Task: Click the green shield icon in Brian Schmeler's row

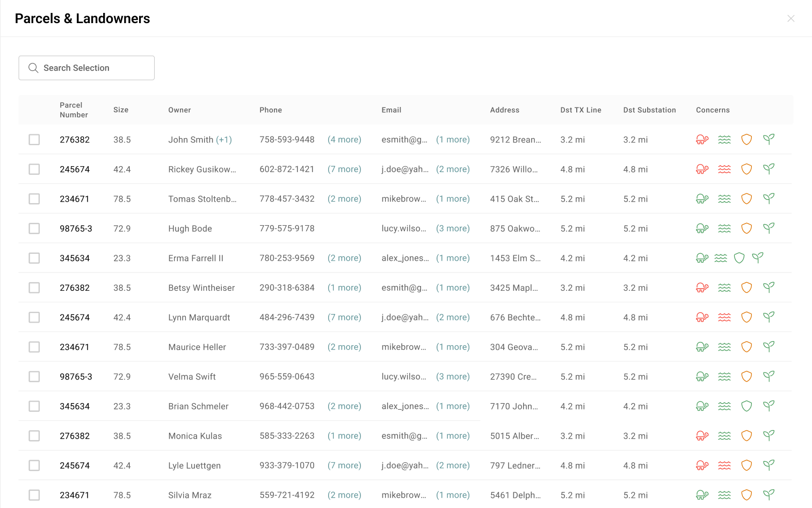Action: [746, 406]
